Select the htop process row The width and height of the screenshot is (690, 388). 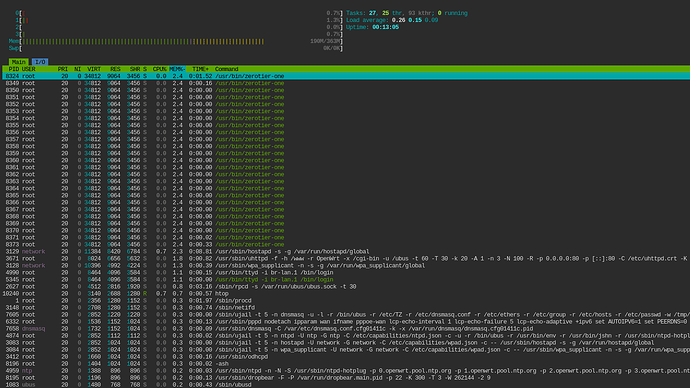(346, 294)
